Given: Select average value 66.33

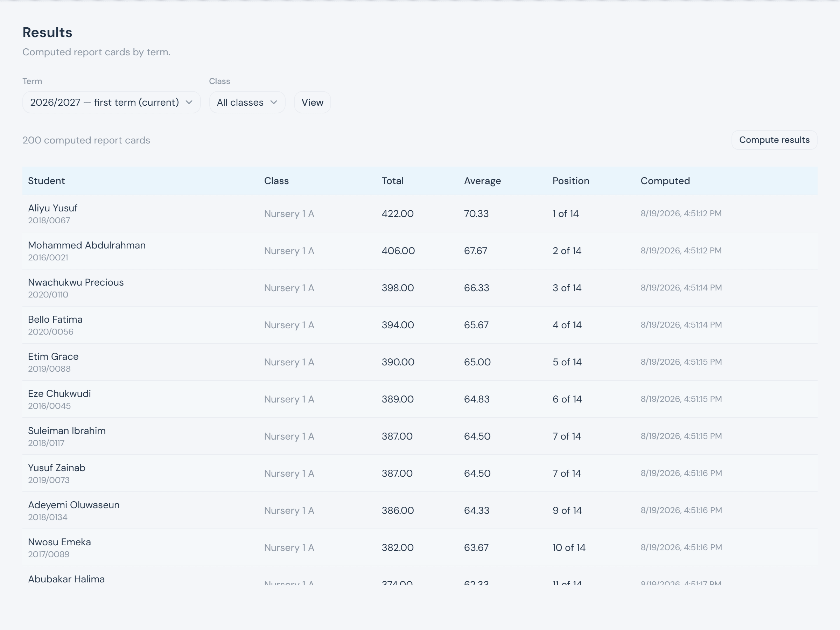Looking at the screenshot, I should coord(477,288).
